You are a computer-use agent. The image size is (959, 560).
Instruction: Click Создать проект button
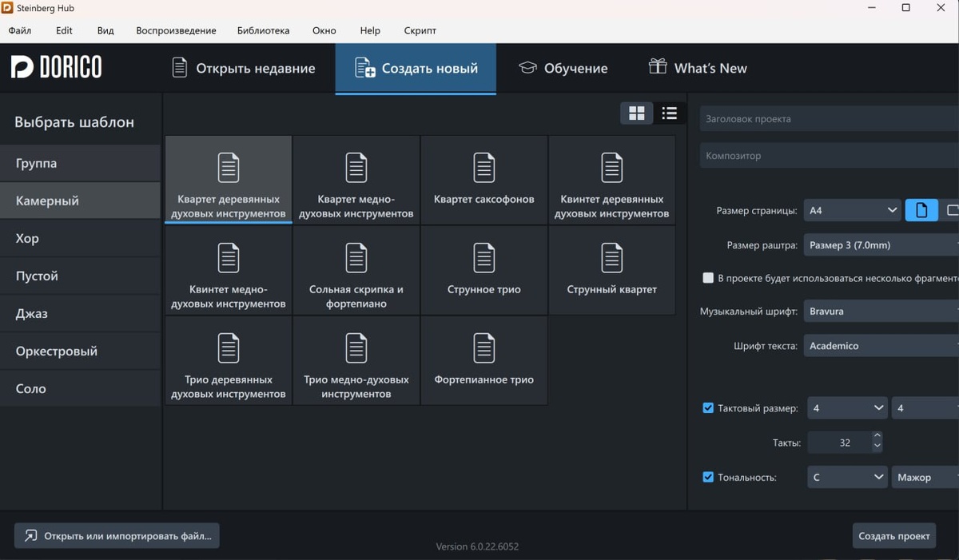[893, 536]
